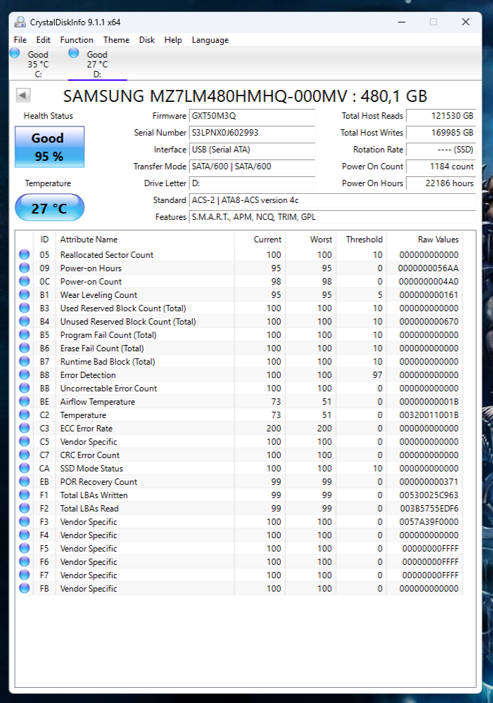Click the Current column header
493x703 pixels.
(x=268, y=239)
